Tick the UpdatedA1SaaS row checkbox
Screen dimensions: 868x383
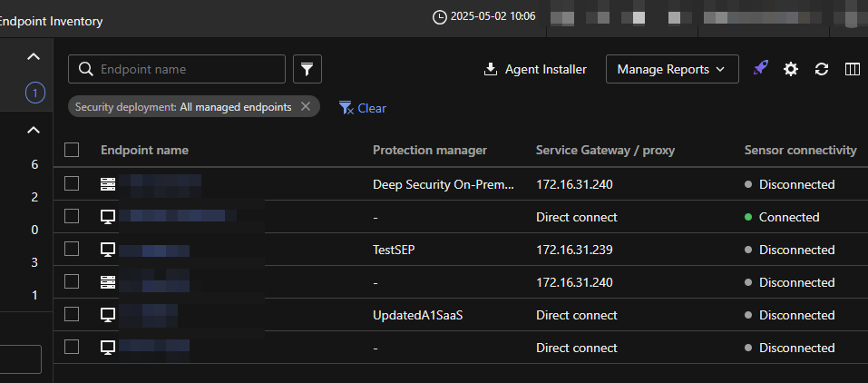point(72,315)
